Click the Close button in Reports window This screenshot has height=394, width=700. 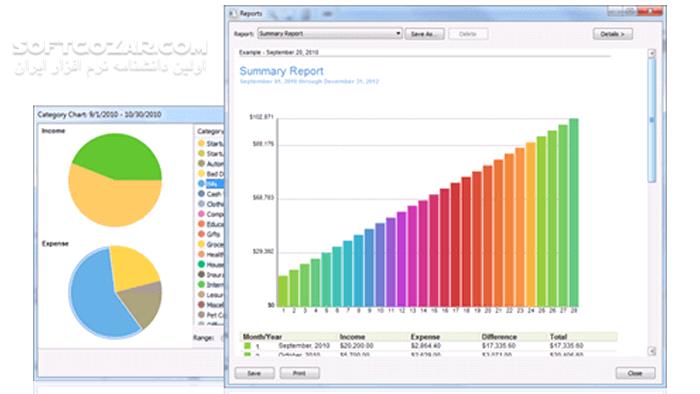(x=635, y=373)
